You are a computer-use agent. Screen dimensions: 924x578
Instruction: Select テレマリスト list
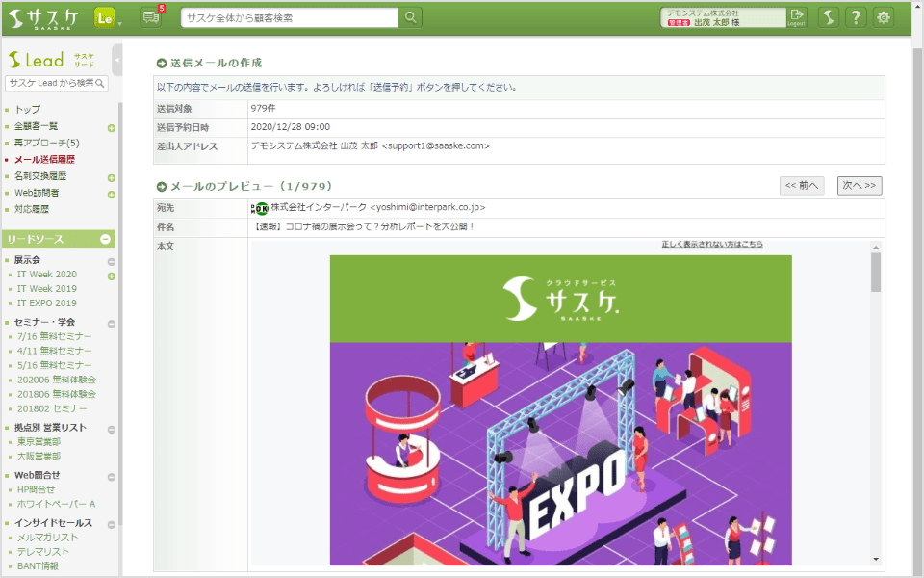click(43, 551)
